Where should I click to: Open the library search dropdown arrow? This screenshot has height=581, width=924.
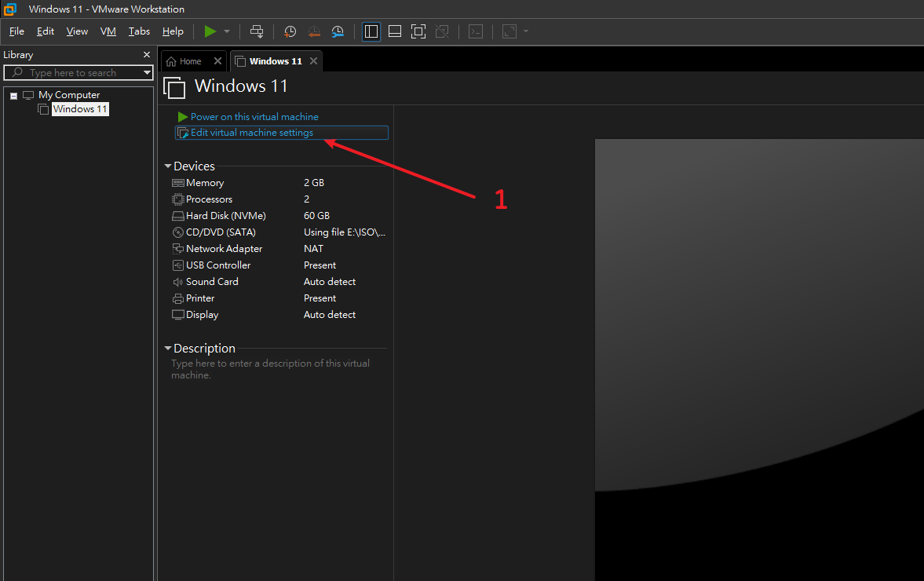tap(147, 73)
